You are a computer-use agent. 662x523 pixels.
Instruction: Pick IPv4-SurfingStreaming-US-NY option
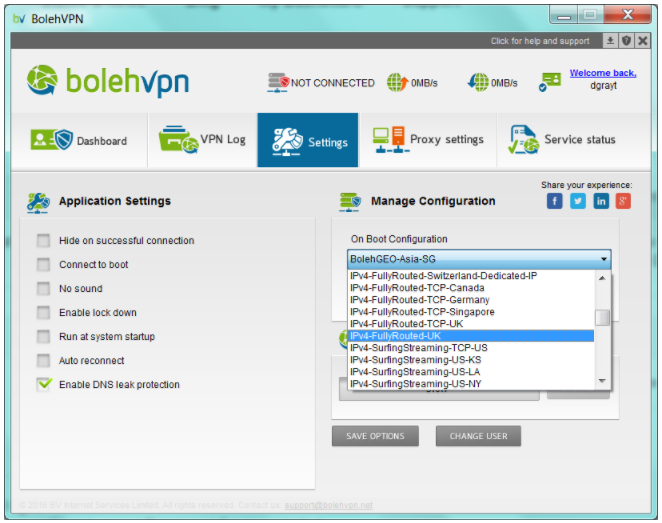pyautogui.click(x=471, y=384)
